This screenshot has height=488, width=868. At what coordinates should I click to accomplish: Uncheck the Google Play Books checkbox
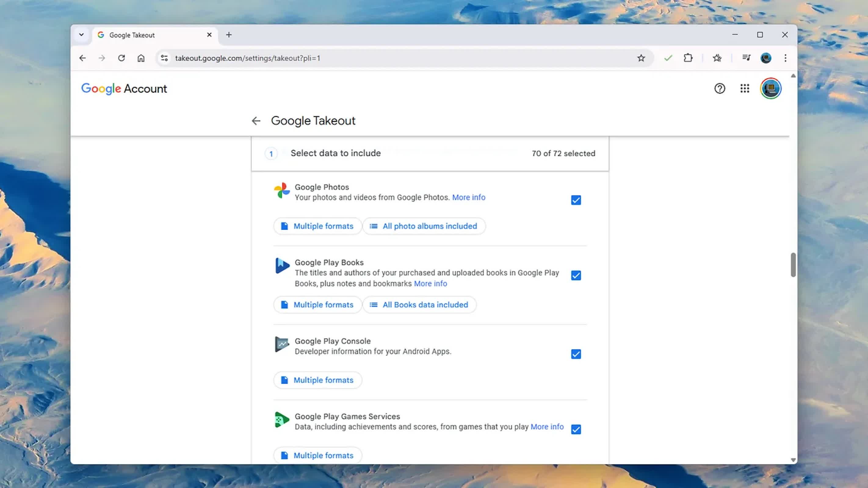pyautogui.click(x=576, y=275)
